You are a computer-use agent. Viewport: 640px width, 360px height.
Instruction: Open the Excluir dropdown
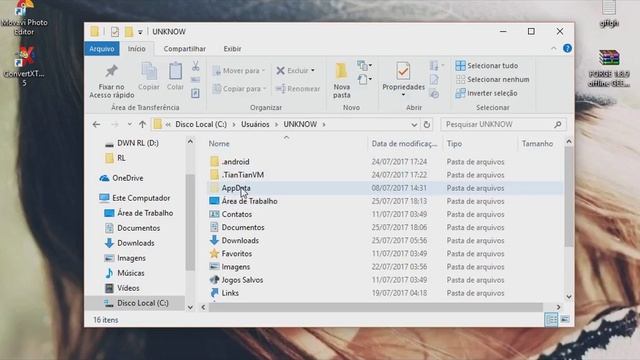313,71
